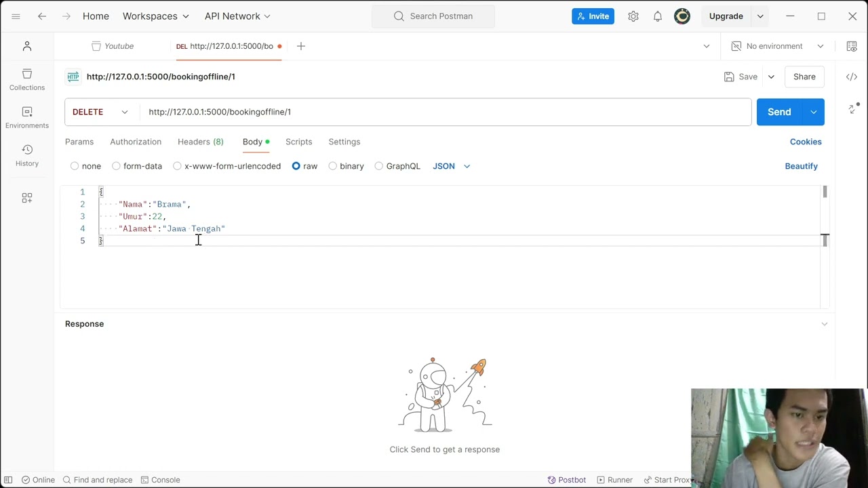The height and width of the screenshot is (488, 868).
Task: Open Runner in the status bar
Action: (615, 480)
